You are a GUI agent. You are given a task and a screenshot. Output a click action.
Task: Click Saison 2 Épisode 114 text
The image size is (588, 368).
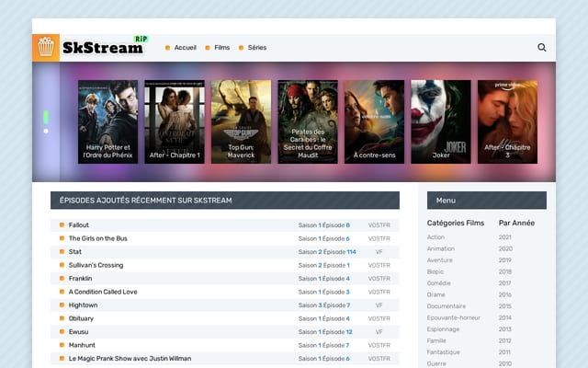click(x=327, y=251)
